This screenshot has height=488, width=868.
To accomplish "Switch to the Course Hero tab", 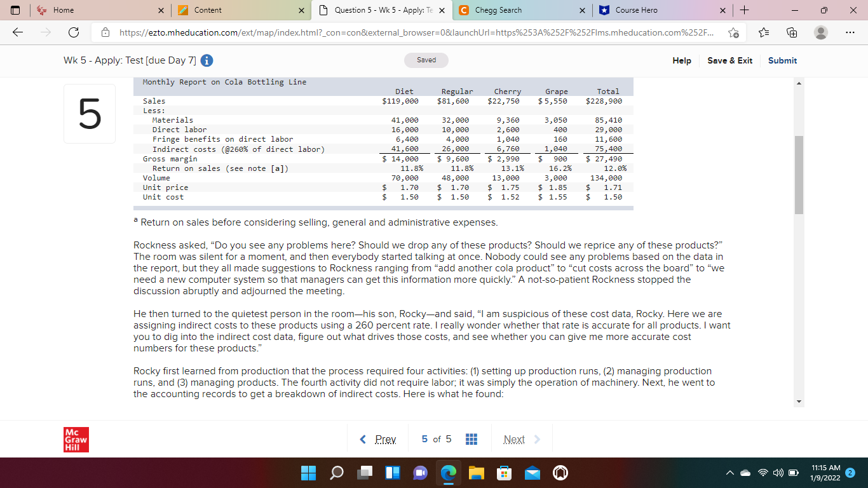I will [x=663, y=10].
